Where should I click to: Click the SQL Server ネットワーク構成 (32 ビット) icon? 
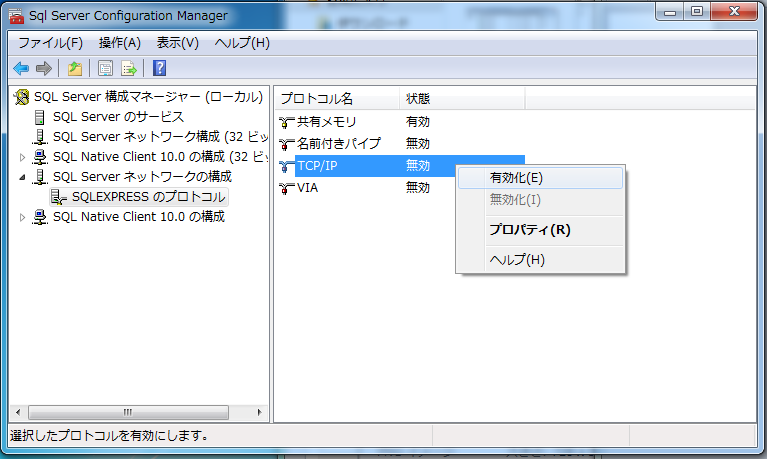40,137
